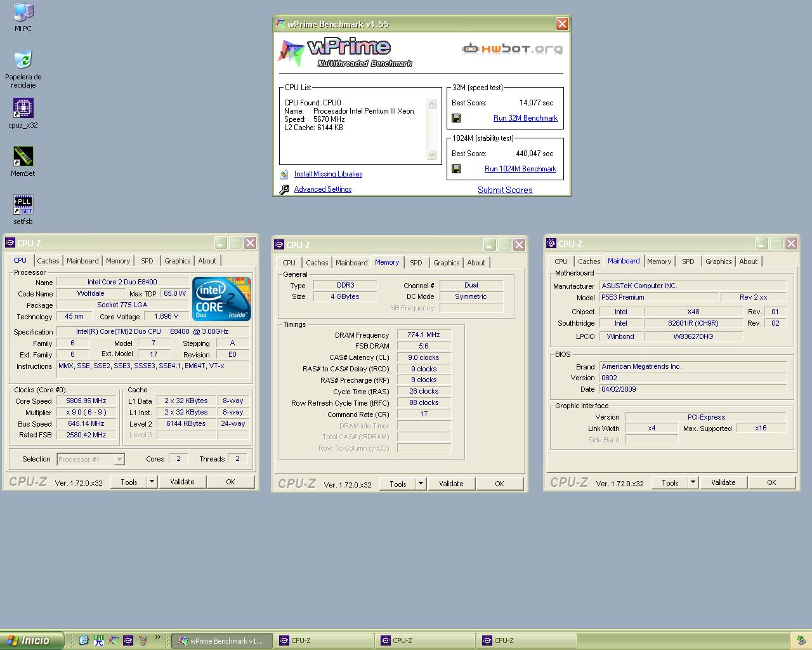Switch to Mainboard tab in left CPU-Z

82,261
